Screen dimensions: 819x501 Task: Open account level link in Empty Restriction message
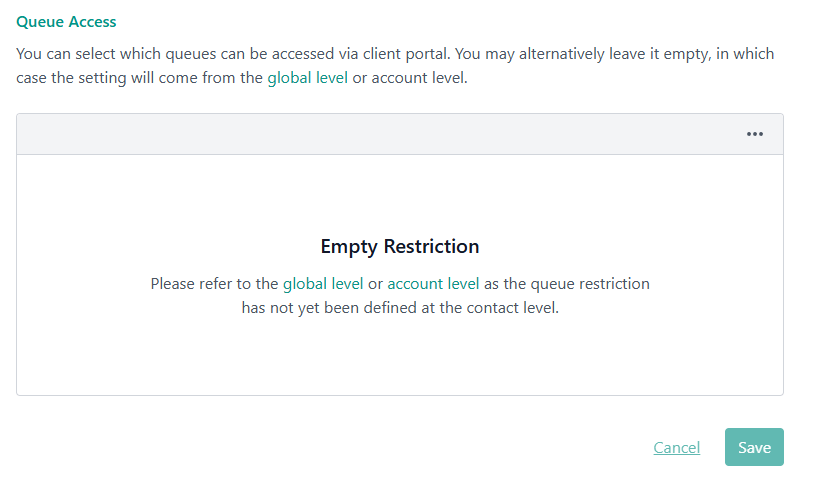[433, 283]
